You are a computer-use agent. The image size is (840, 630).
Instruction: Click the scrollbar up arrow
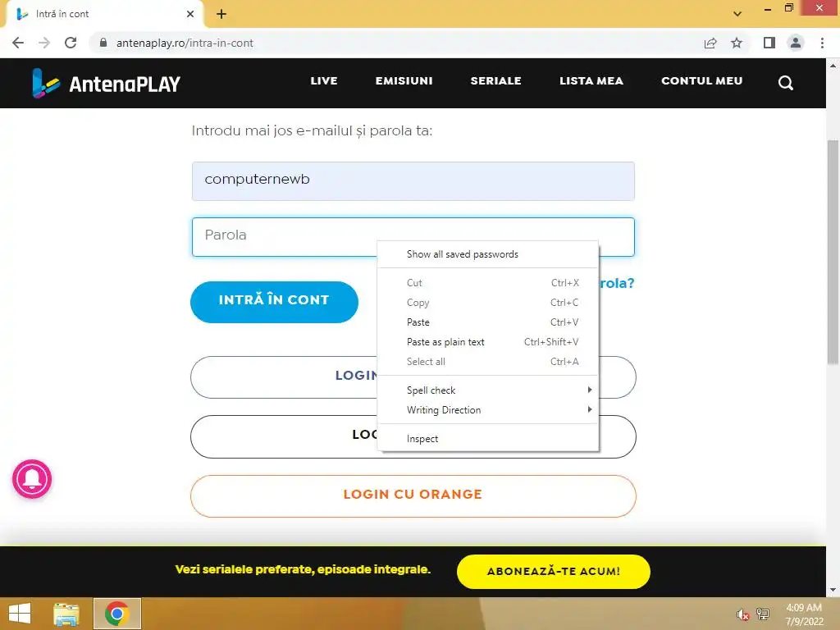[833, 66]
